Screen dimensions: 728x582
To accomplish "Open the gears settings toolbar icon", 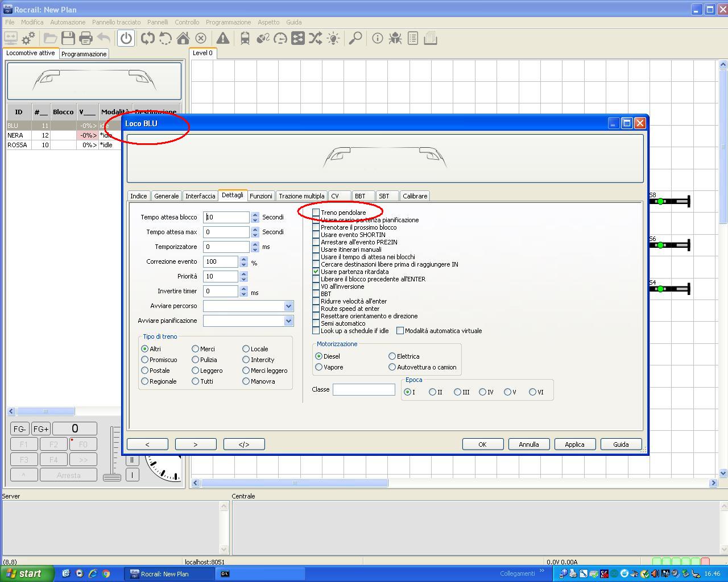I will [28, 38].
